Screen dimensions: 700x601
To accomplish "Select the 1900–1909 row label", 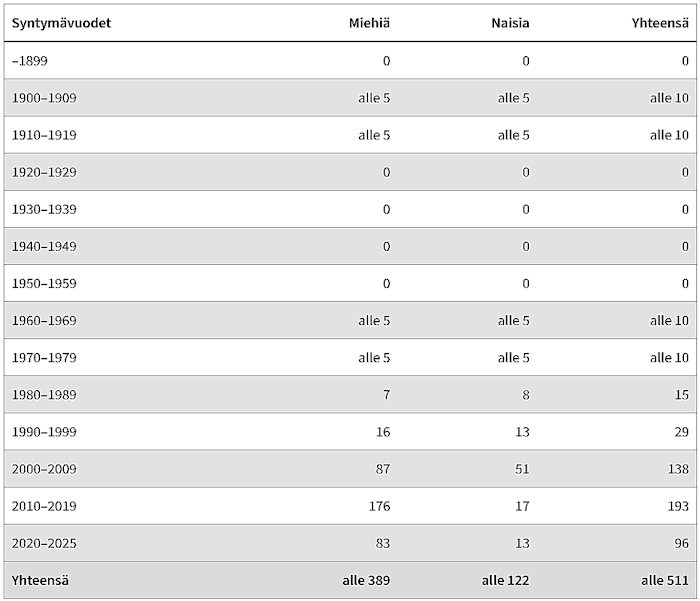I will click(44, 98).
